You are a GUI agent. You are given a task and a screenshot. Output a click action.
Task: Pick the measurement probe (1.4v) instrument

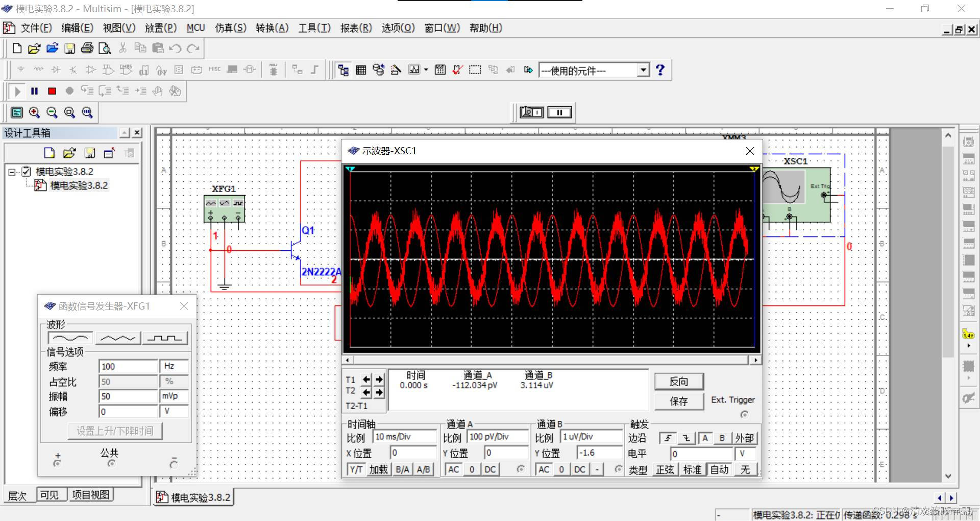968,335
